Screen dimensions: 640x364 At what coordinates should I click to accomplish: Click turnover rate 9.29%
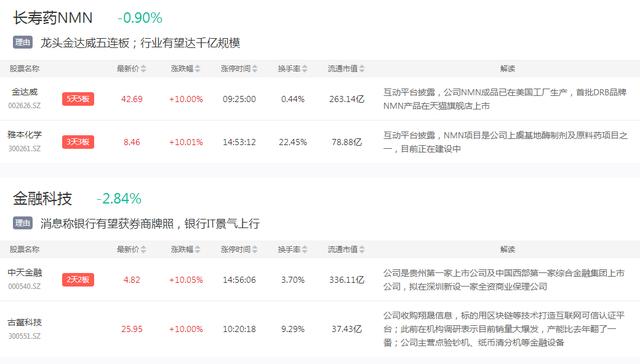click(x=293, y=329)
